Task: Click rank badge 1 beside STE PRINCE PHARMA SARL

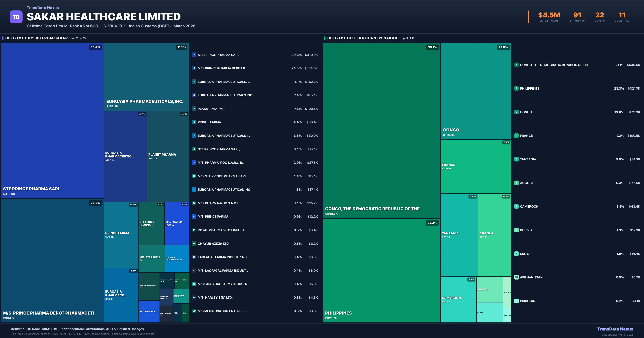Action: click(x=194, y=55)
